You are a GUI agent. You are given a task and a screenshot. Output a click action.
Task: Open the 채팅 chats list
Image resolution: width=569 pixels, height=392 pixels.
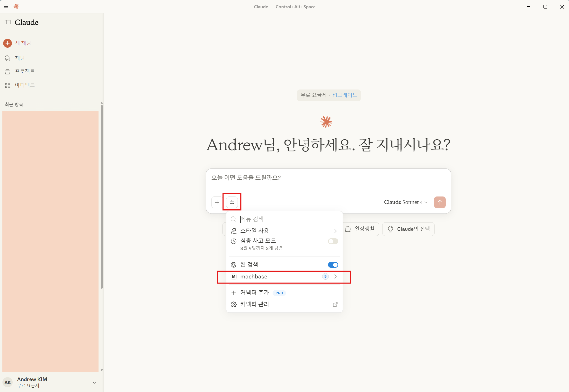(x=20, y=58)
